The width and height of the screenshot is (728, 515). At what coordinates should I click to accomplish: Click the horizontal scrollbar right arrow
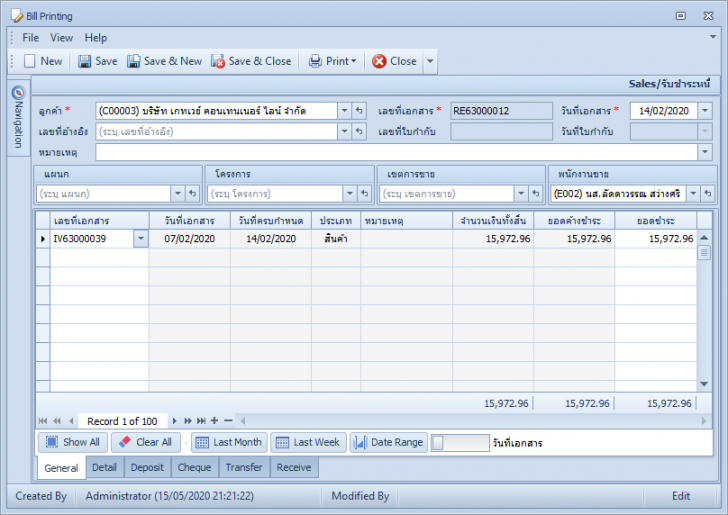tap(704, 421)
